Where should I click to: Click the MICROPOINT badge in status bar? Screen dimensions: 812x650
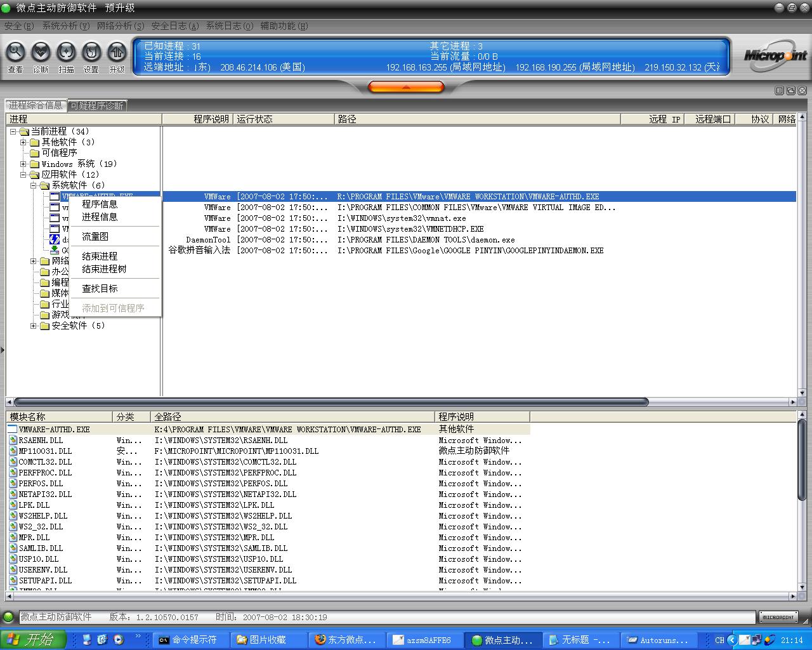[778, 617]
